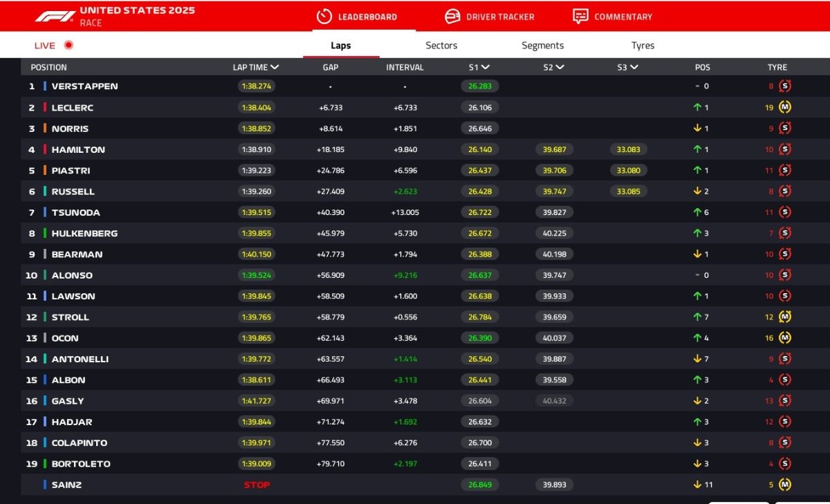
Task: Click the red STOP status for Sainz
Action: (x=257, y=485)
